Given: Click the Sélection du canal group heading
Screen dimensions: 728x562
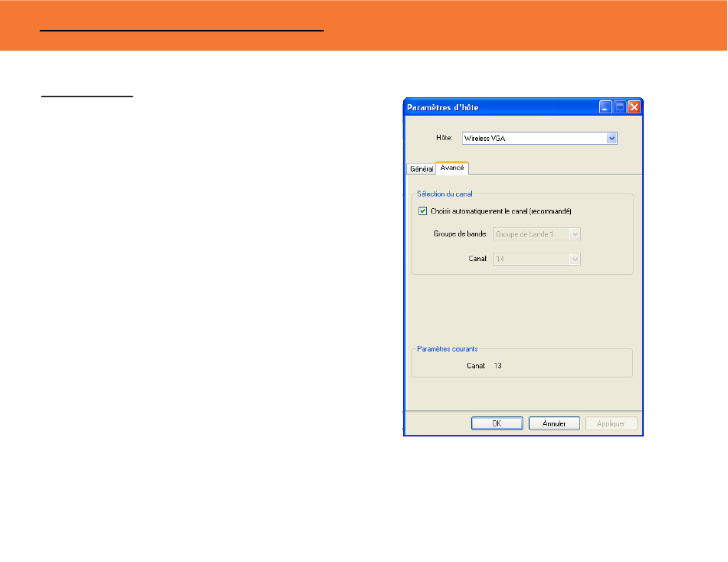Looking at the screenshot, I should click(444, 194).
